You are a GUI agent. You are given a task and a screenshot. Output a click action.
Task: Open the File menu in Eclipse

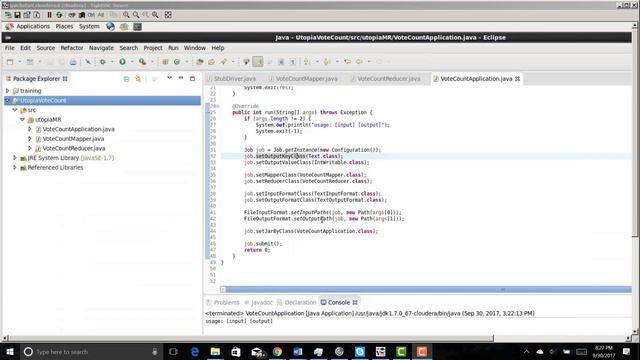[x=9, y=48]
